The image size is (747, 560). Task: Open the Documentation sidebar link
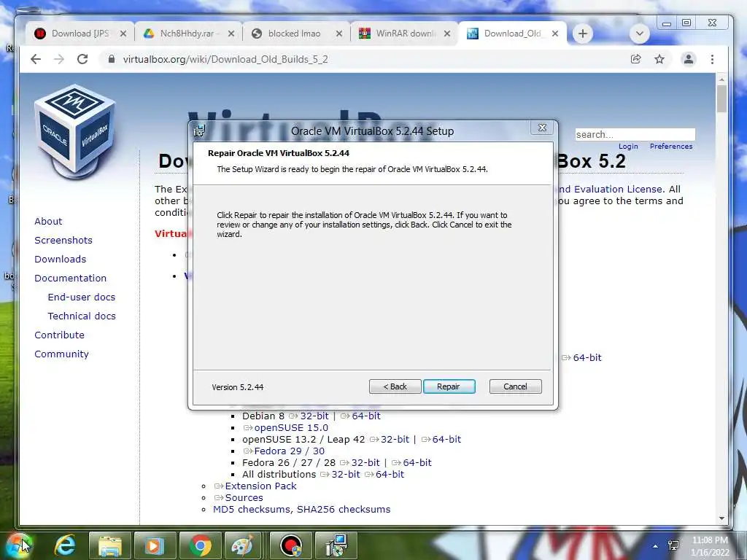[x=71, y=278]
